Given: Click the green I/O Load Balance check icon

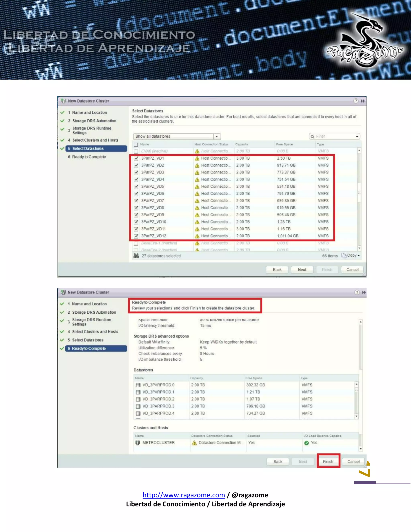Looking at the screenshot, I should (x=307, y=443).
